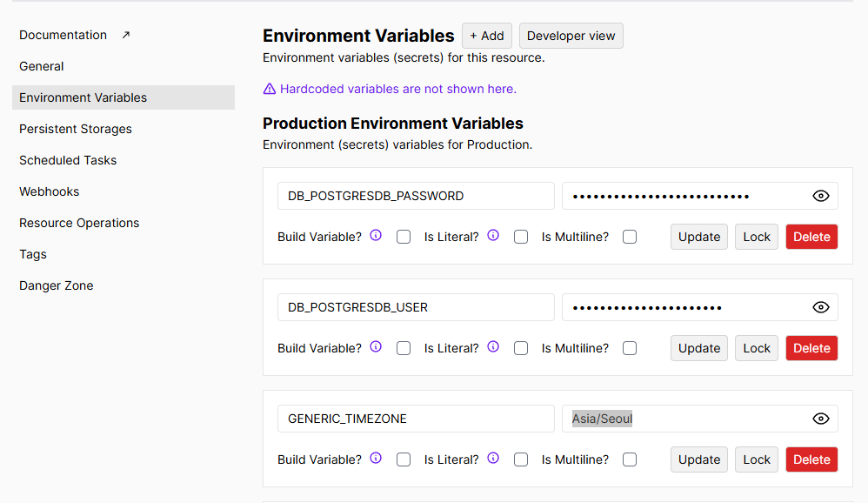Toggle visibility of GENERIC_TIMEZONE value

click(820, 419)
